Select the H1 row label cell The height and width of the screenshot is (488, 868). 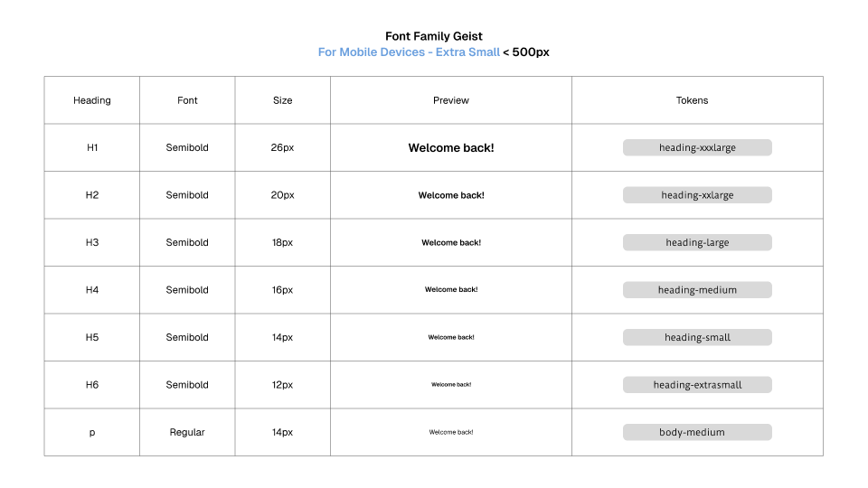[x=92, y=147]
